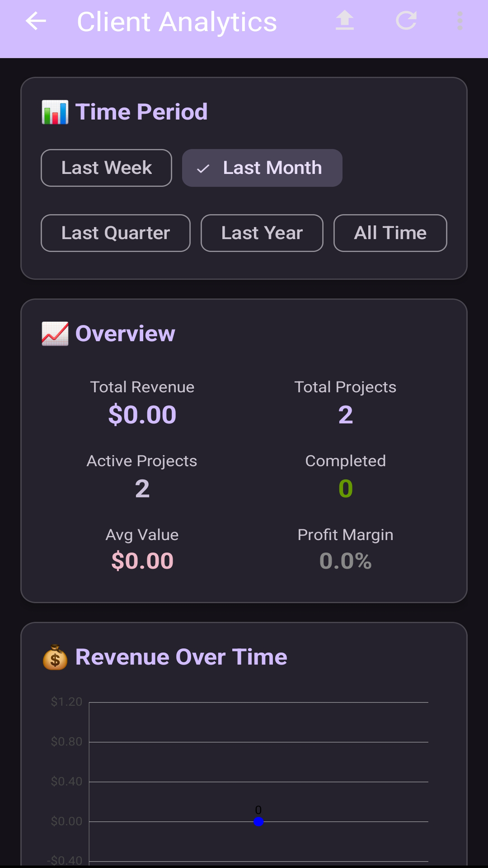Viewport: 488px width, 868px height.
Task: Tap the Client Analytics title
Action: [x=177, y=22]
